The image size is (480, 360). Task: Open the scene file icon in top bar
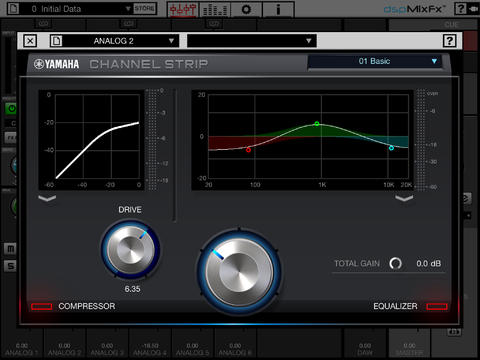tap(13, 8)
